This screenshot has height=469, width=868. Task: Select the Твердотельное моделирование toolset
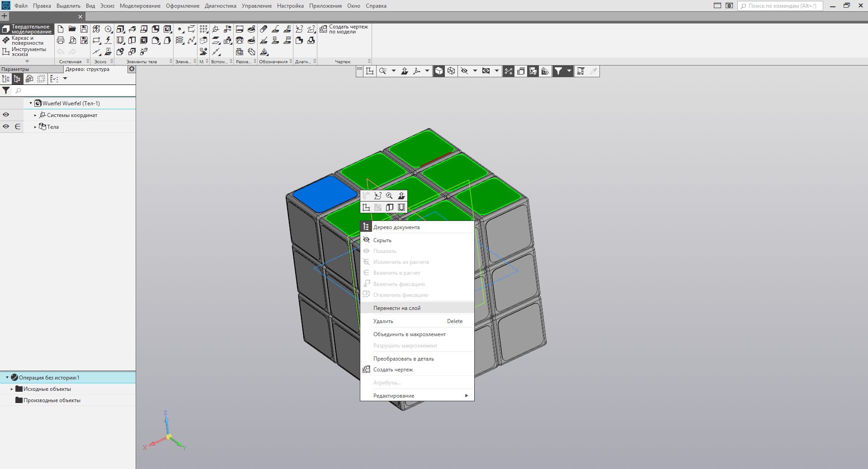pos(27,29)
